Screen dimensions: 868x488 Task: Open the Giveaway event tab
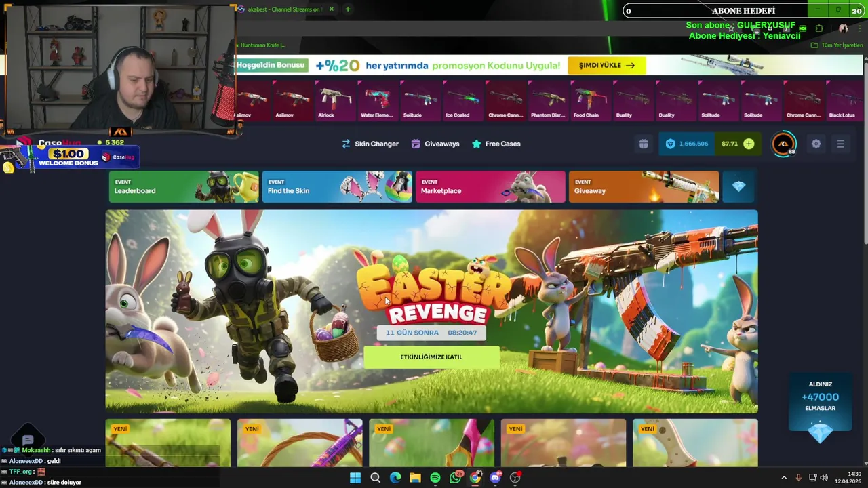click(644, 186)
